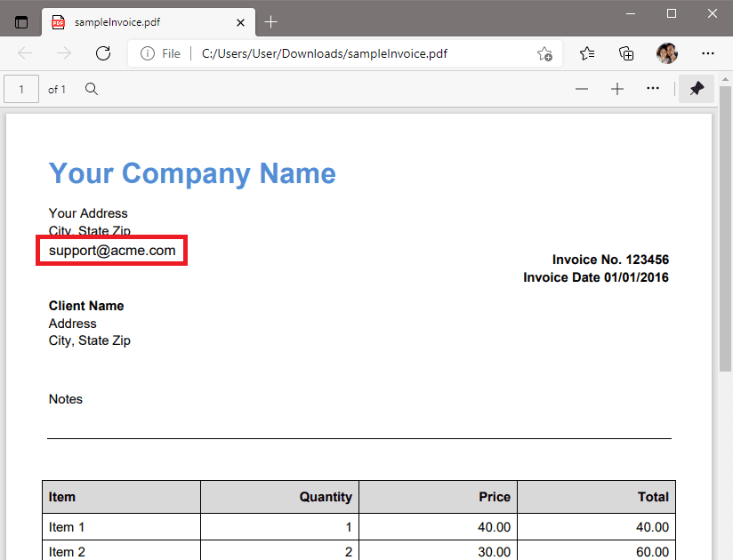Add sampleInvoice.pdf to favorites

coord(544,53)
